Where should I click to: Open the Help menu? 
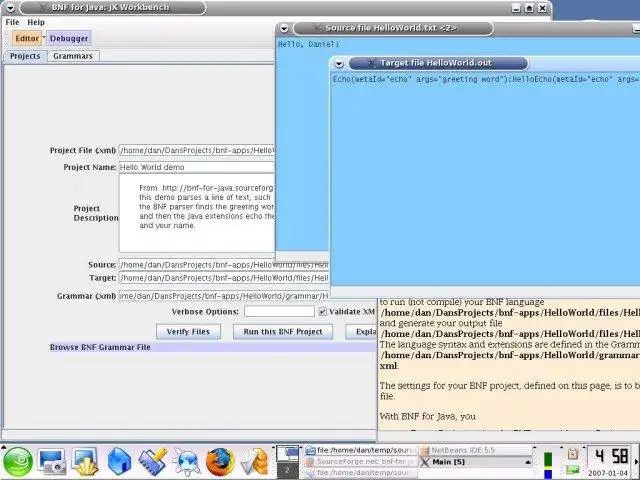[36, 22]
